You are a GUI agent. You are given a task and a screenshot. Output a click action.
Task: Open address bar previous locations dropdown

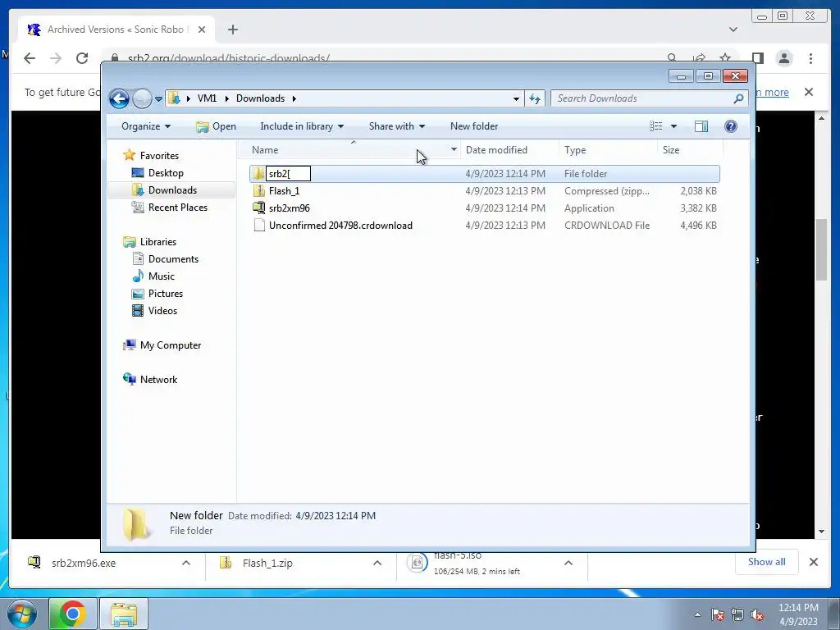click(516, 98)
